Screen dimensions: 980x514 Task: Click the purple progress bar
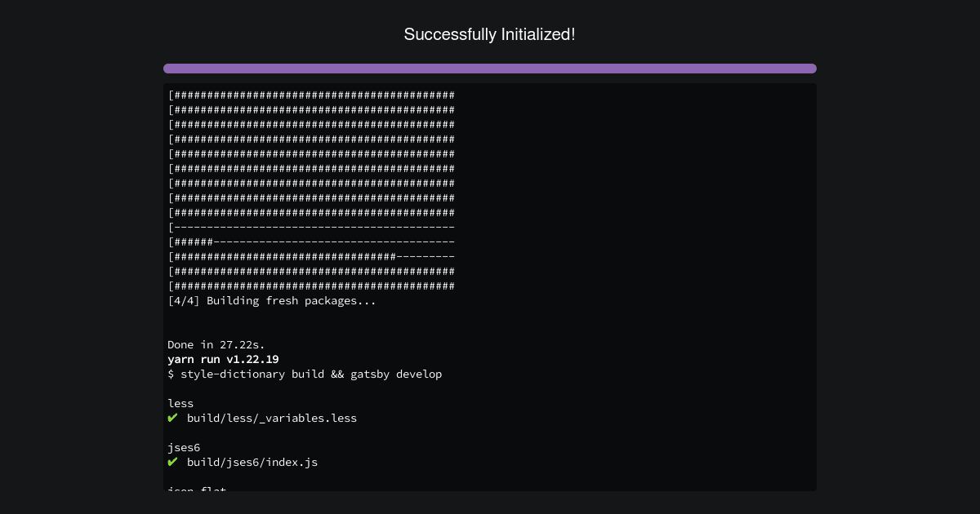[490, 69]
